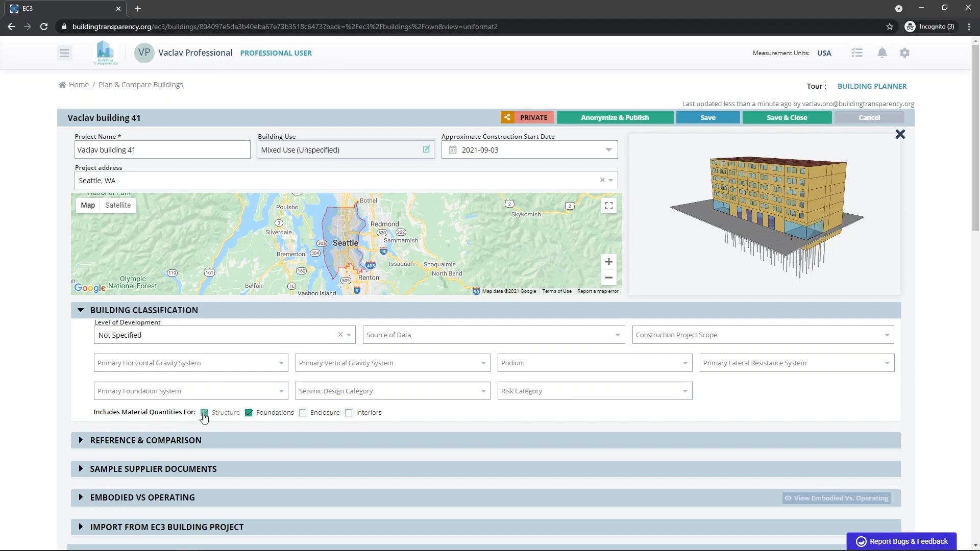Open the Primary Foundation System dropdown
Viewport: 980px width, 551px height.
(190, 391)
